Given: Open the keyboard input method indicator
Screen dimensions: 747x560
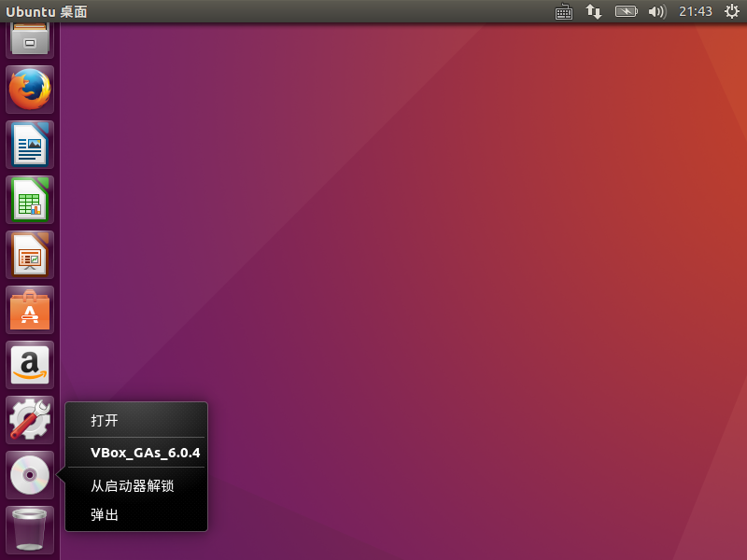Looking at the screenshot, I should point(564,11).
